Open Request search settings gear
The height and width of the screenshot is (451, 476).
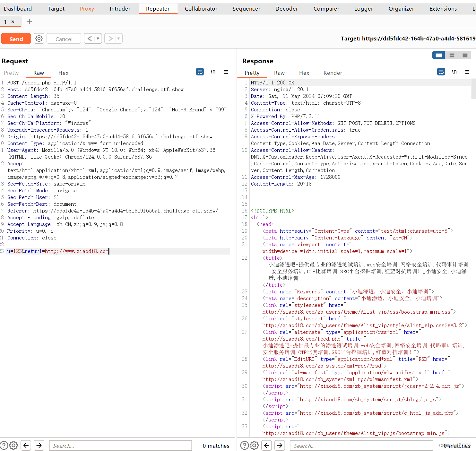[x=13, y=446]
